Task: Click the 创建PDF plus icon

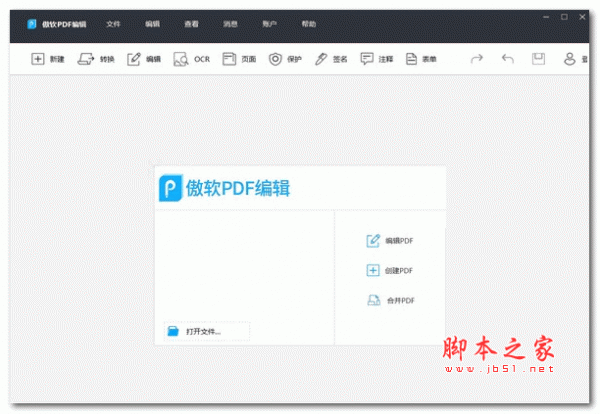Action: pos(373,270)
